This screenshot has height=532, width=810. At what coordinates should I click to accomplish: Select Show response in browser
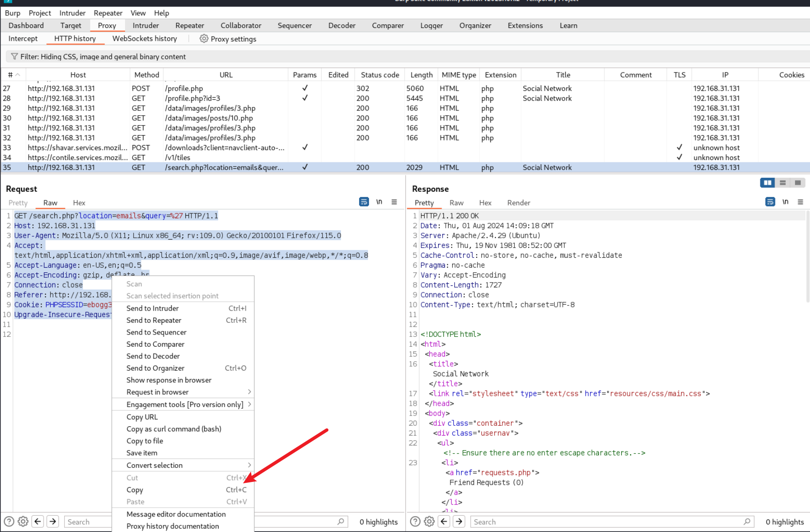pyautogui.click(x=183, y=380)
